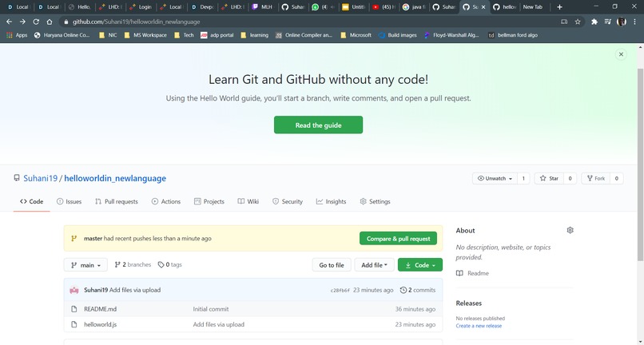Click Compare & pull request button

pos(399,239)
